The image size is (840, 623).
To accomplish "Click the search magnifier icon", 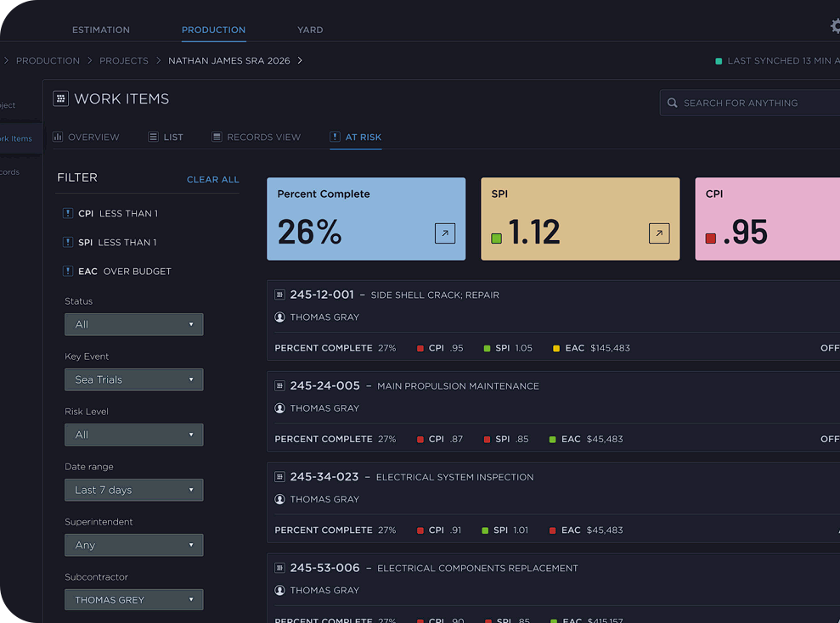I will pos(673,103).
